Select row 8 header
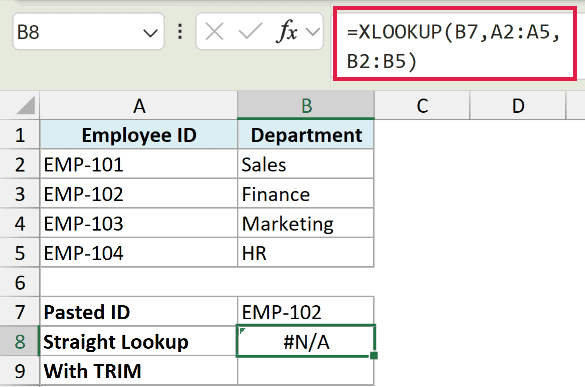This screenshot has height=387, width=585. [x=20, y=341]
